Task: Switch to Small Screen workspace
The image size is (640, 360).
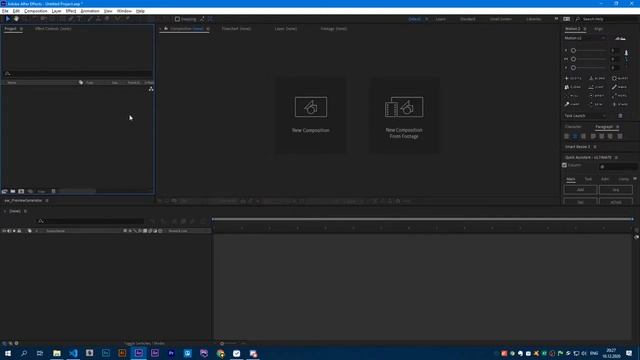Action: 501,19
